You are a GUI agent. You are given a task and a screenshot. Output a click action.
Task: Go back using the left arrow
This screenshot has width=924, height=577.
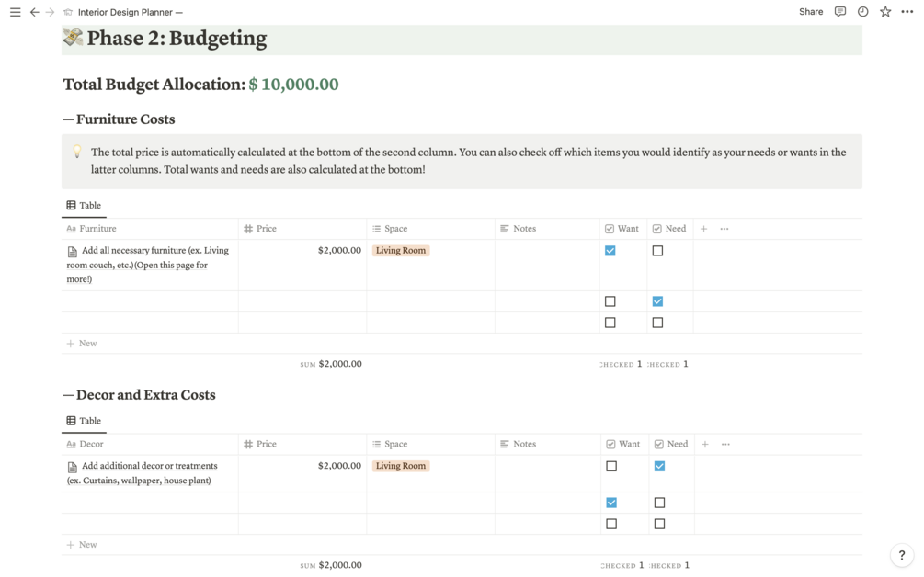[34, 12]
